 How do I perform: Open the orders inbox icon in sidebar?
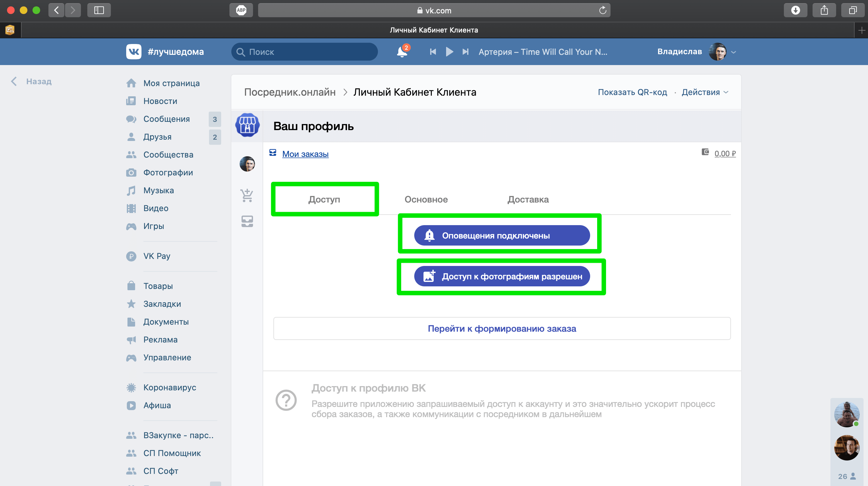(247, 221)
